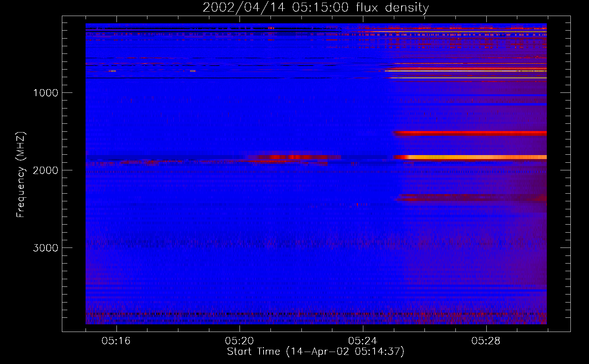Click the plot title '2002/04/14 05:15:00 flux density'
Screen dimensions: 589x364
[316, 7]
